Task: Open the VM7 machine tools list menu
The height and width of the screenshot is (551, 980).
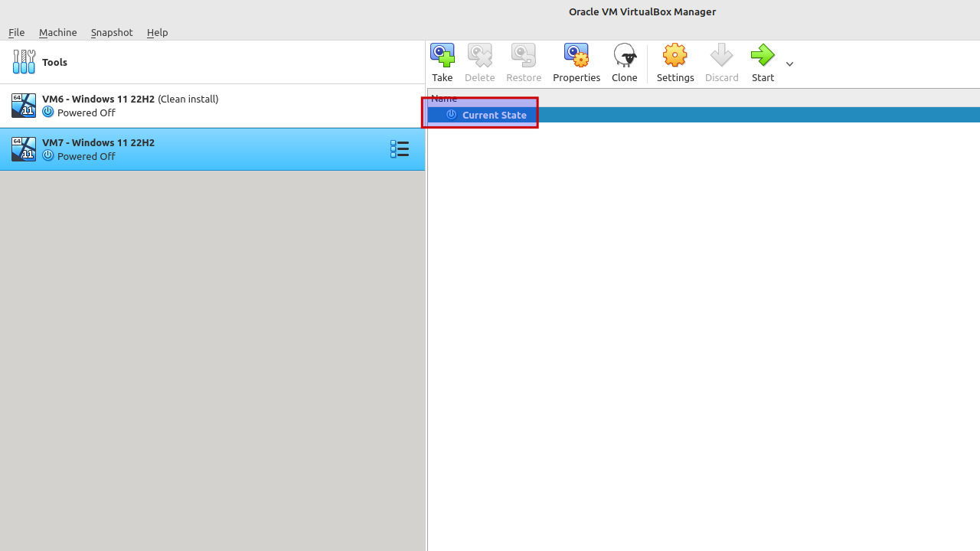Action: coord(400,148)
